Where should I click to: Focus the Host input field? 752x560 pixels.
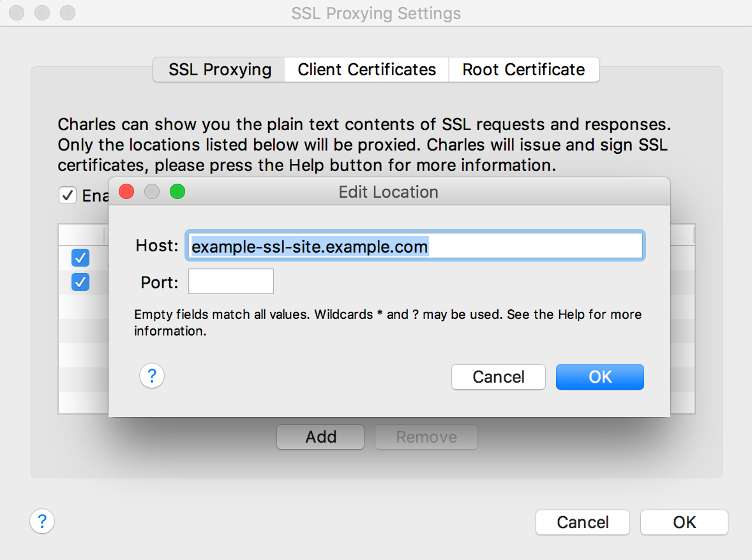416,246
